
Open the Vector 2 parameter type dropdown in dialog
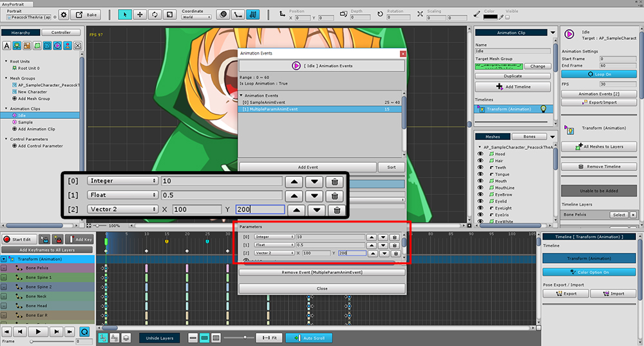point(274,253)
